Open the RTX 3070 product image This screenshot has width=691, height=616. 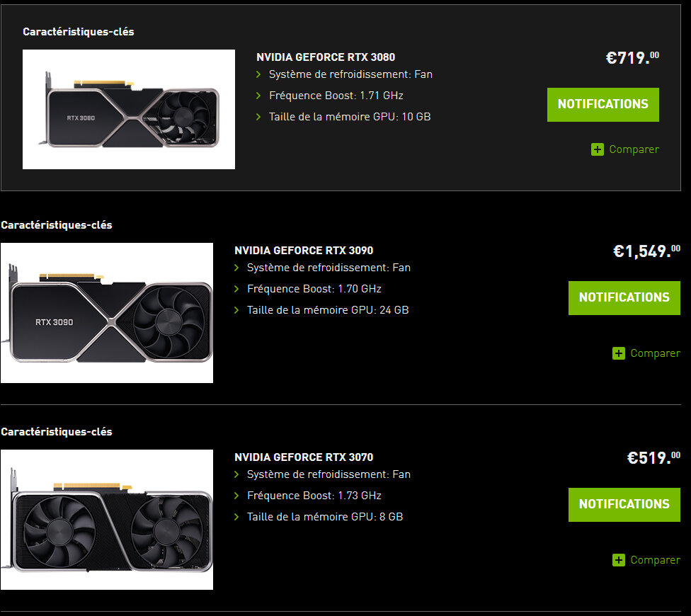click(x=107, y=520)
